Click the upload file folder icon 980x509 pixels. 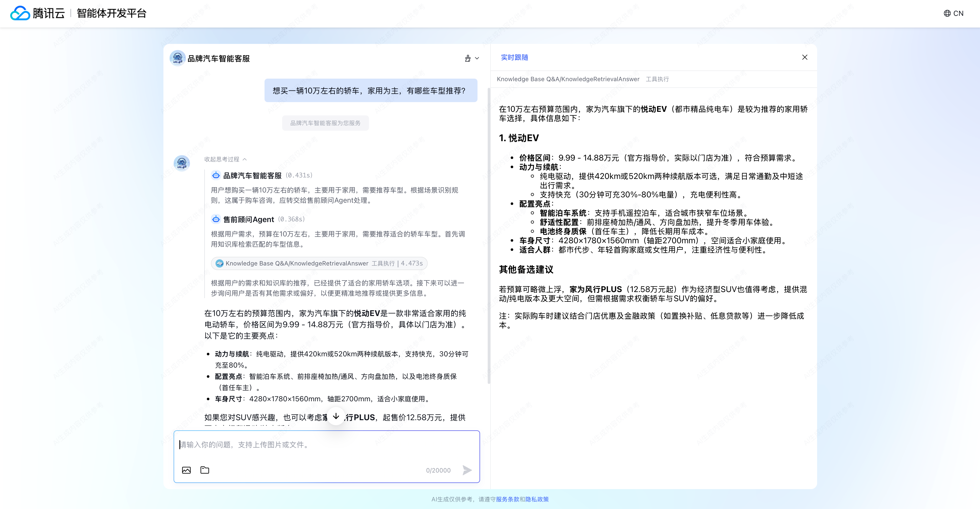(x=205, y=470)
